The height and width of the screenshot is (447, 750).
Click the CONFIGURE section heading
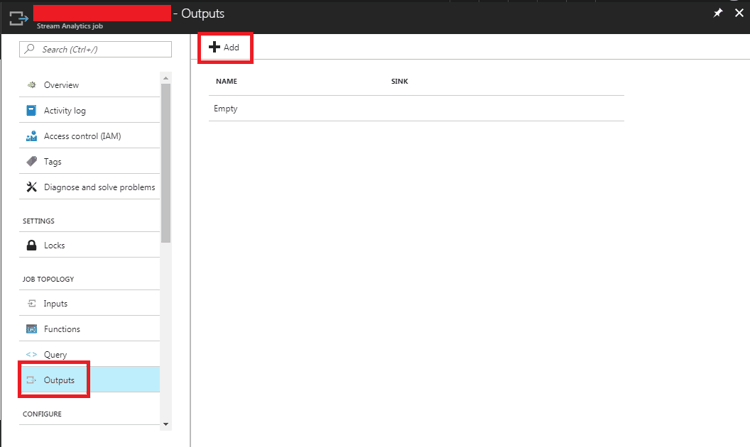[42, 414]
